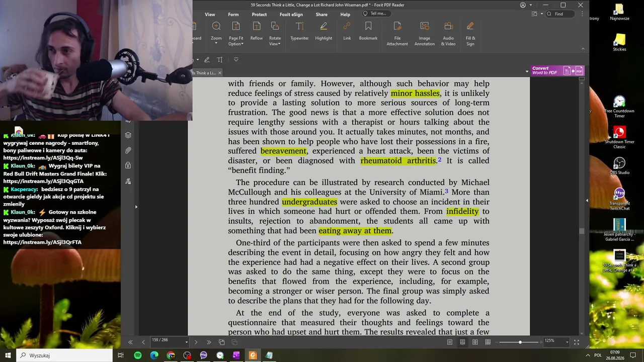This screenshot has width=644, height=362.
Task: Adjust the zoom slider handle
Action: (x=520, y=342)
